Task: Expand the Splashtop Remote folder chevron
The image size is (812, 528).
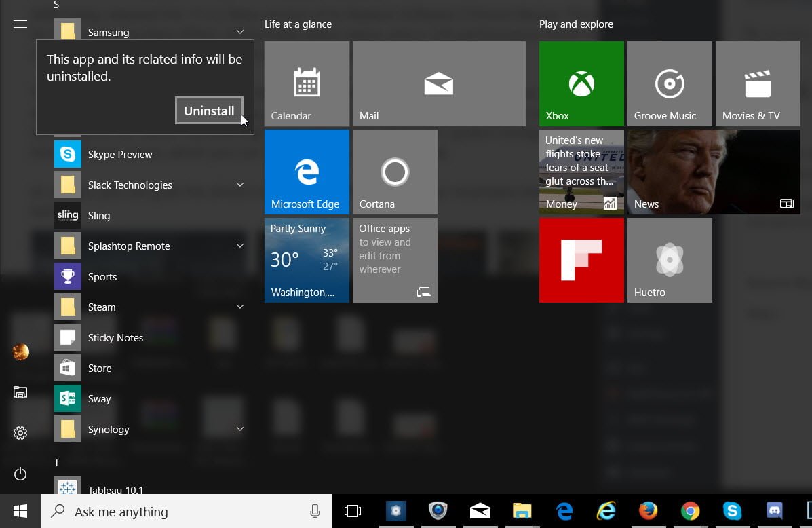Action: (239, 246)
